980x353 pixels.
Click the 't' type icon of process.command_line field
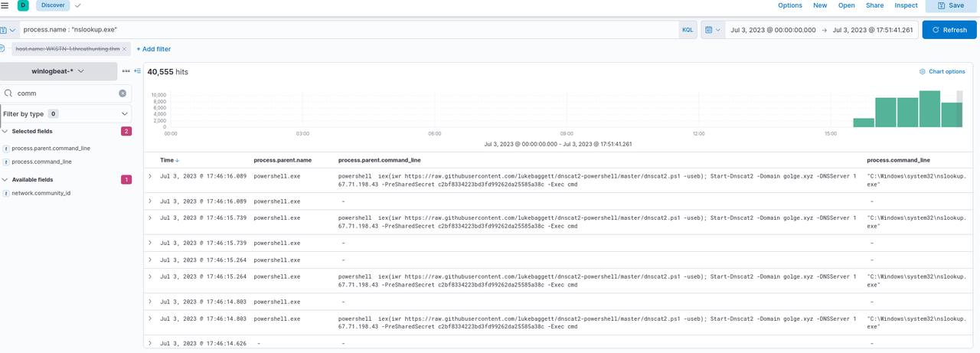coord(6,162)
